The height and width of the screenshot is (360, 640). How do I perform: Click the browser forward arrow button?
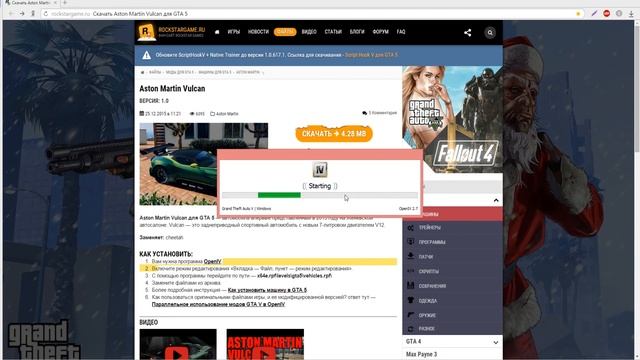pos(22,14)
